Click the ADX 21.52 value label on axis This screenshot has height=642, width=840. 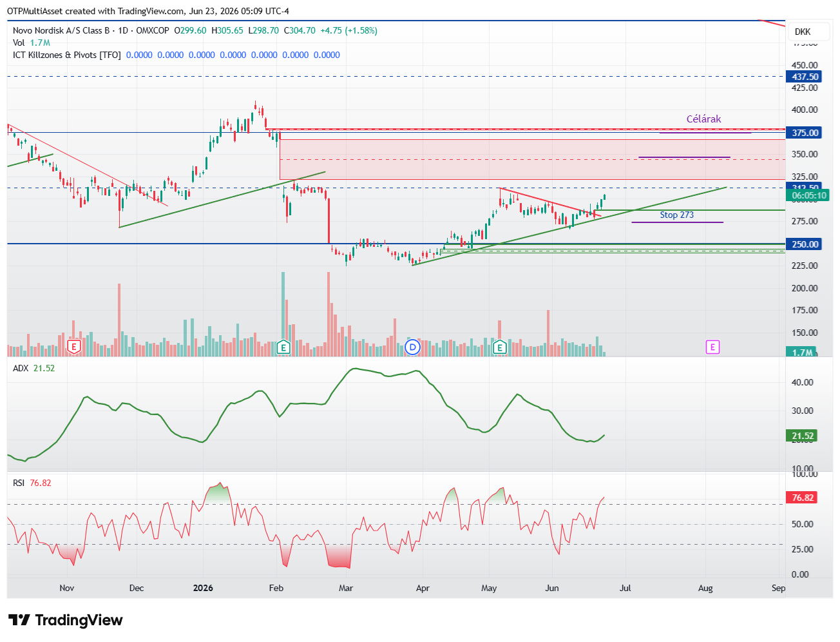[803, 436]
